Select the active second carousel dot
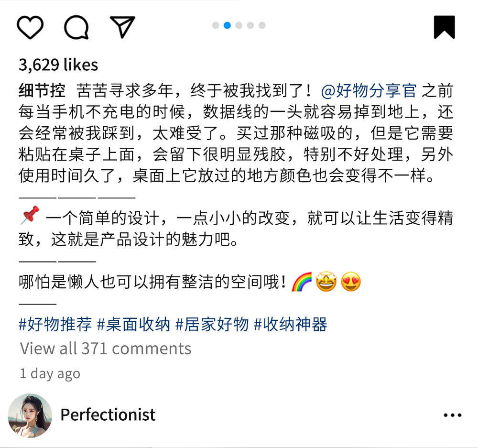478x448 pixels. 227,25
